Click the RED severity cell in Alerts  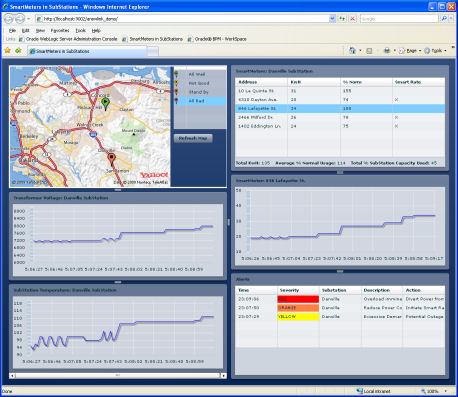[x=298, y=299]
